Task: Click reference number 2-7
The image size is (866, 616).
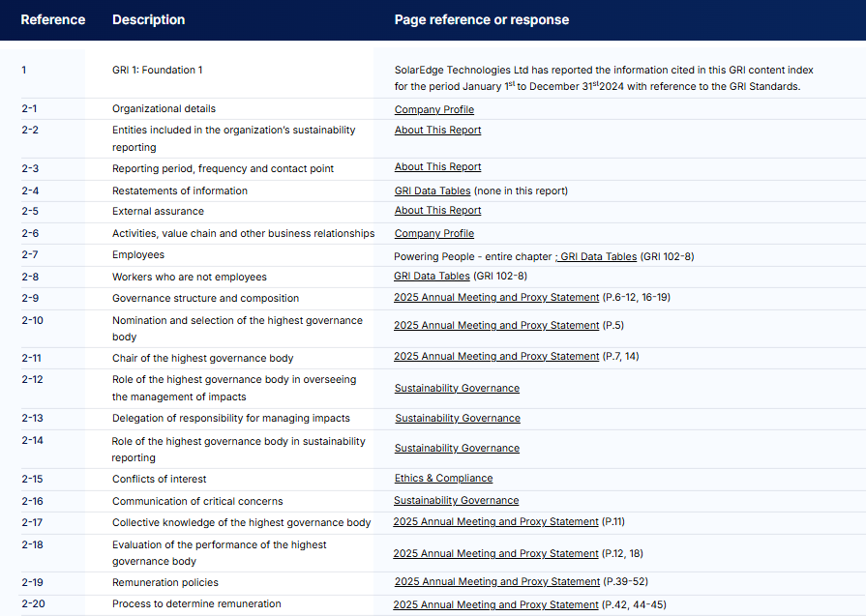Action: (30, 254)
